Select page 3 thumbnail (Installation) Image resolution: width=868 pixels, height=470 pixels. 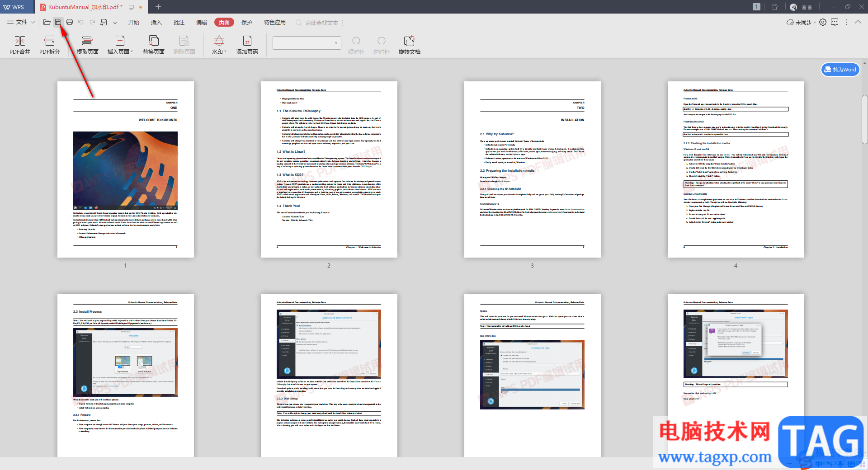(533, 169)
